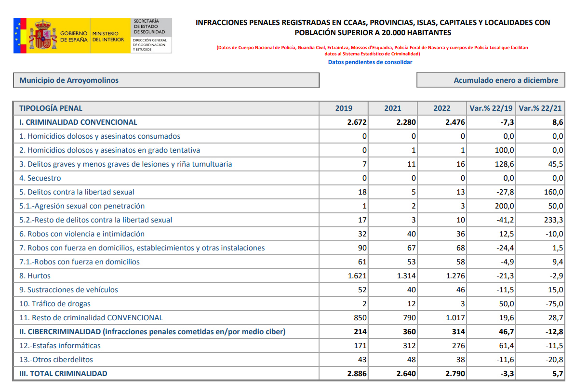Image resolution: width=588 pixels, height=392 pixels.
Task: Click the Datos pendientes de consolidar notice
Action: click(370, 62)
